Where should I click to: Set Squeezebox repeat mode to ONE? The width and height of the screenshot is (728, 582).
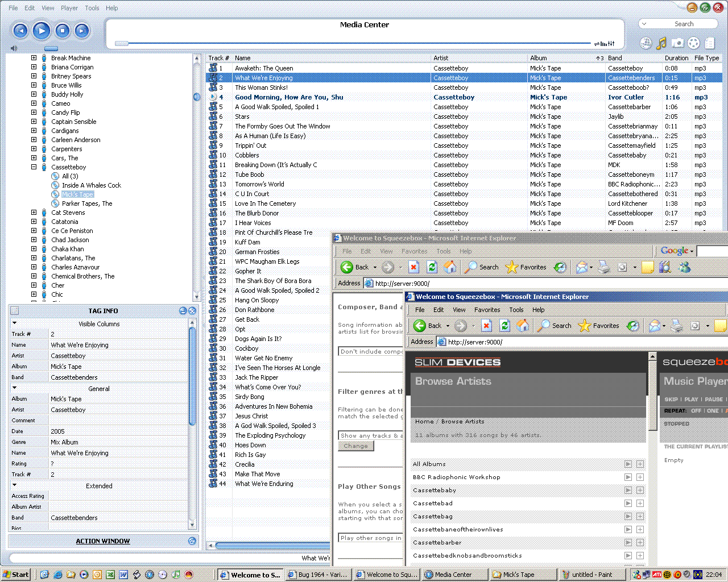(x=713, y=411)
